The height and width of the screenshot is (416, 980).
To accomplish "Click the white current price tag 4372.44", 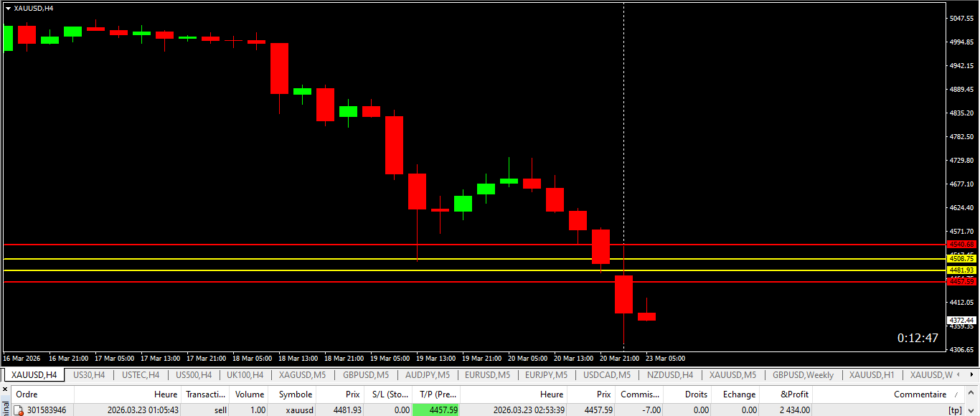I will [961, 320].
